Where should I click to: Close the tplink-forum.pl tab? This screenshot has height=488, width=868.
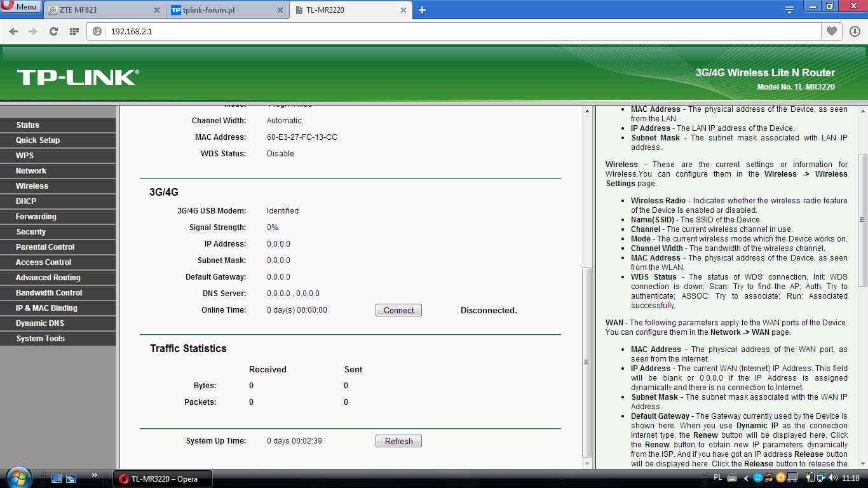coord(280,10)
